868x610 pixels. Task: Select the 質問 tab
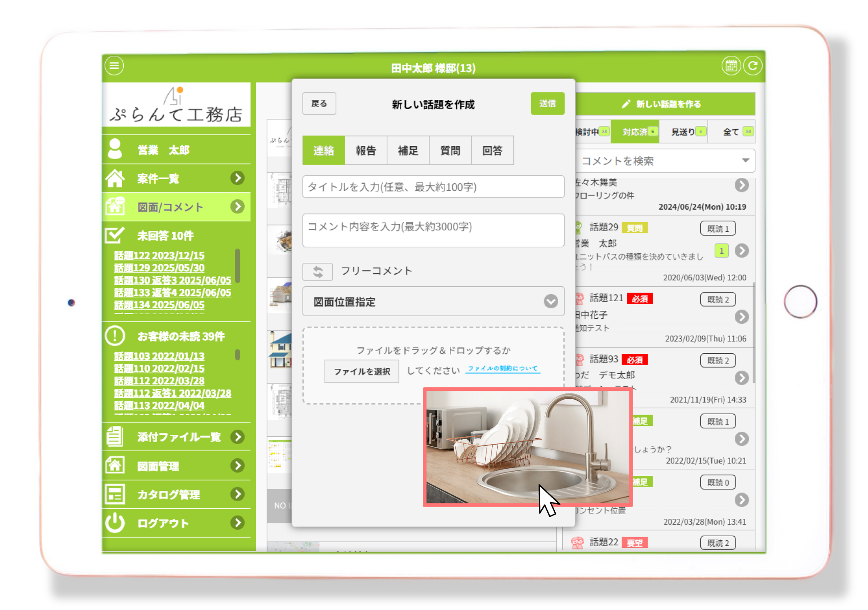pyautogui.click(x=450, y=150)
